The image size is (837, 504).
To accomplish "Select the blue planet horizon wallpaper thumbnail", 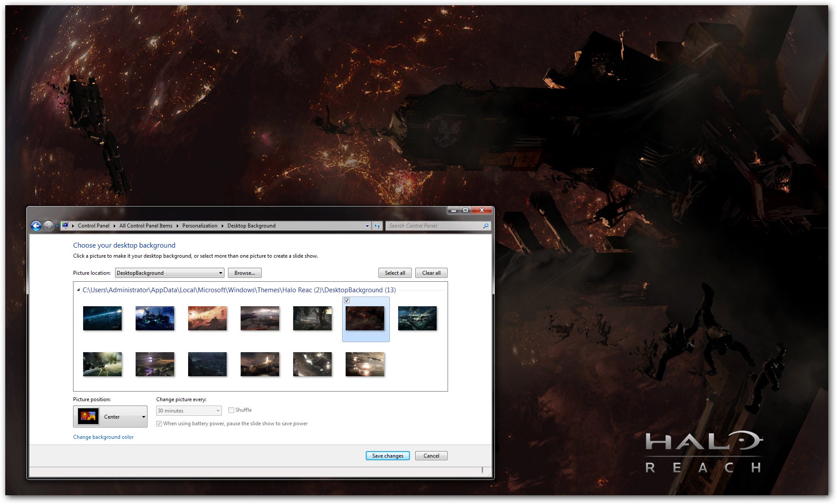I will [x=102, y=318].
